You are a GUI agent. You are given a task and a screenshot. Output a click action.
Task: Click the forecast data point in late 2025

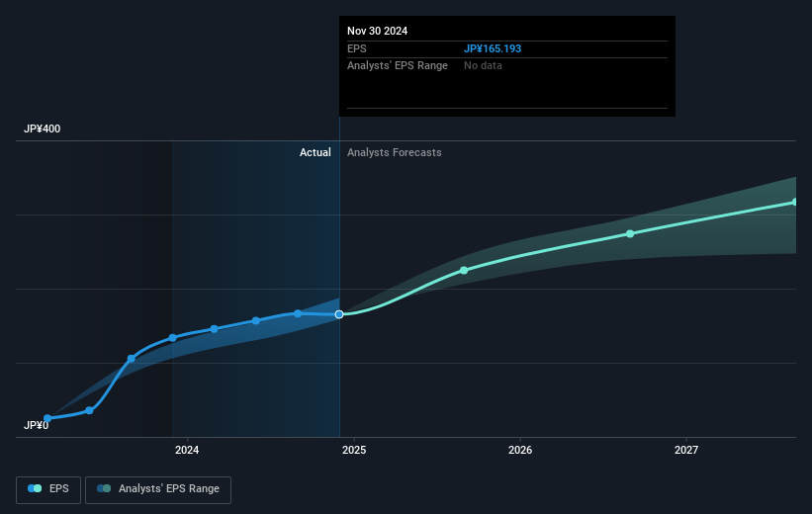click(x=464, y=270)
